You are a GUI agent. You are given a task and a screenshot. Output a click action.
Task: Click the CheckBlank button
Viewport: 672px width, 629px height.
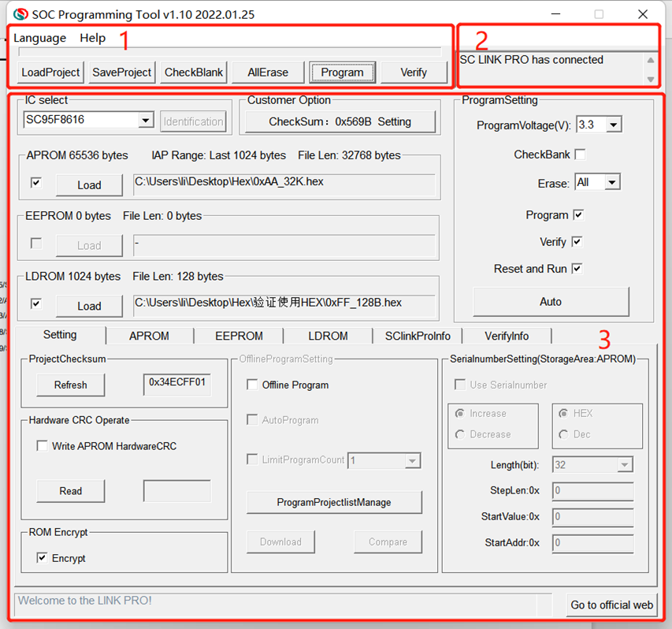click(194, 72)
